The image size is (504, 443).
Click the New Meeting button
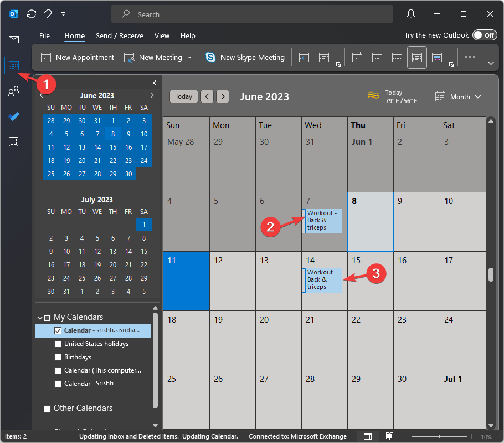[153, 57]
